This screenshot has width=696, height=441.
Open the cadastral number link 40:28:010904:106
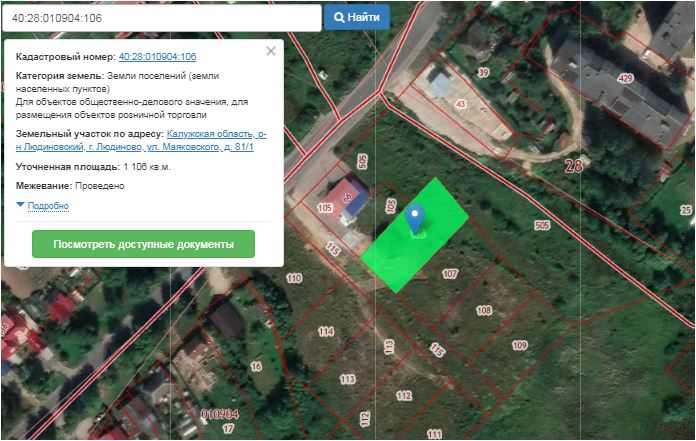[157, 57]
